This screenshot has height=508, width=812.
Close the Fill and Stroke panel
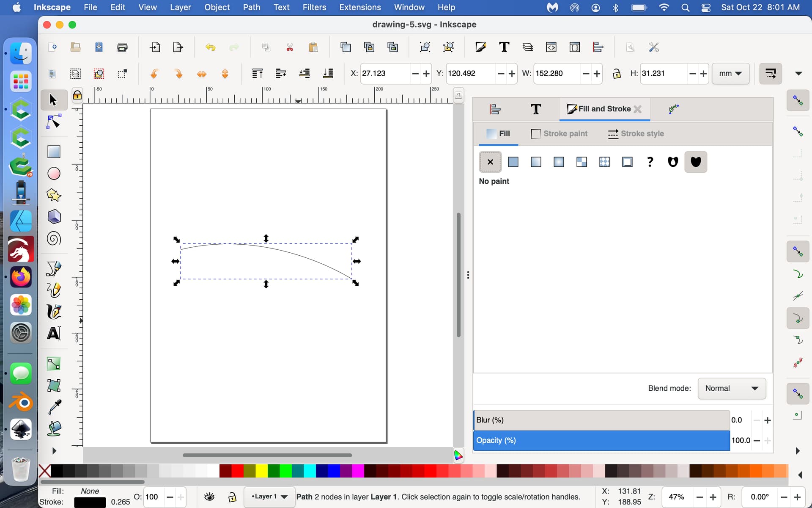tap(638, 109)
